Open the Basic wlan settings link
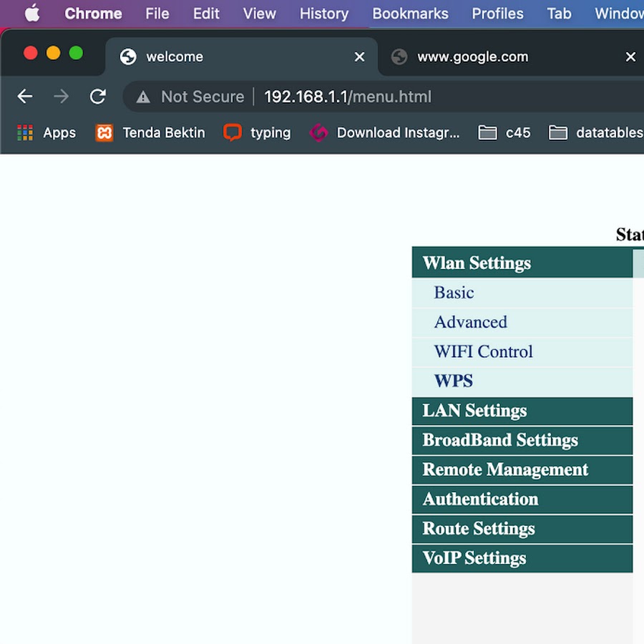 point(454,293)
